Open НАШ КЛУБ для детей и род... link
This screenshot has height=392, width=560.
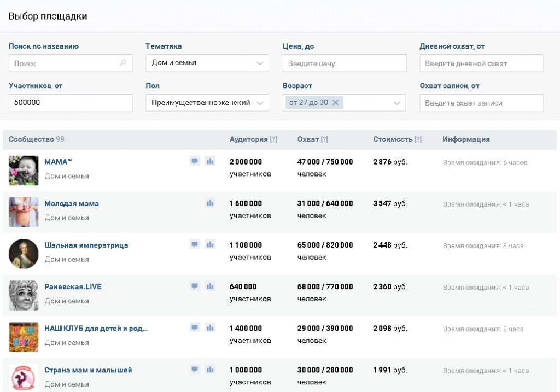(96, 329)
